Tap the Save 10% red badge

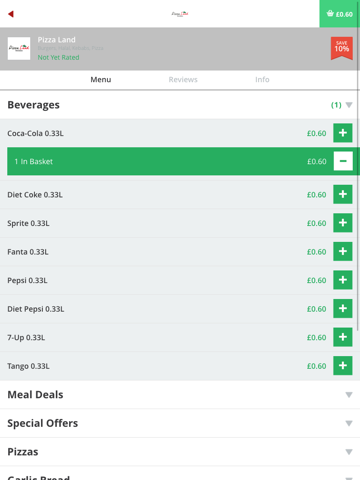[x=342, y=48]
